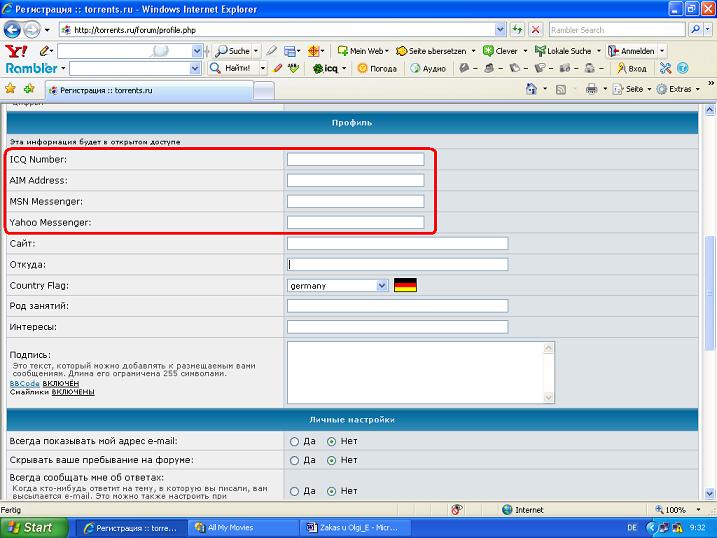
Task: Select Да for reply notifications
Action: (294, 491)
